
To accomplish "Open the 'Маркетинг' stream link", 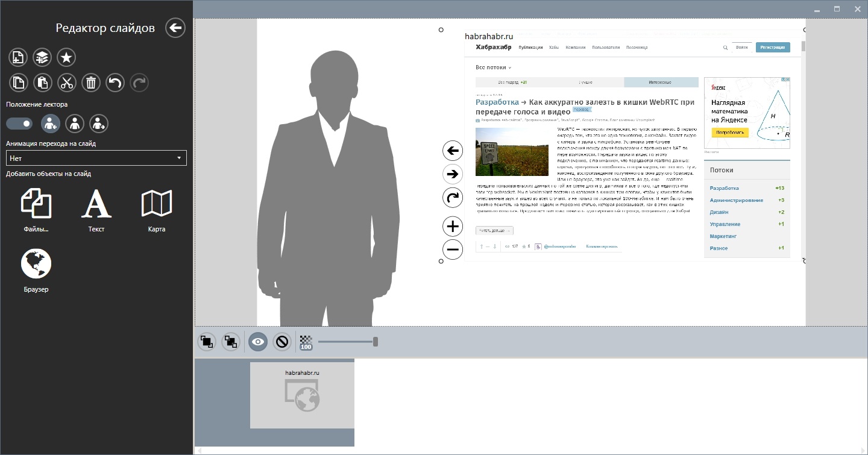I will [x=723, y=236].
